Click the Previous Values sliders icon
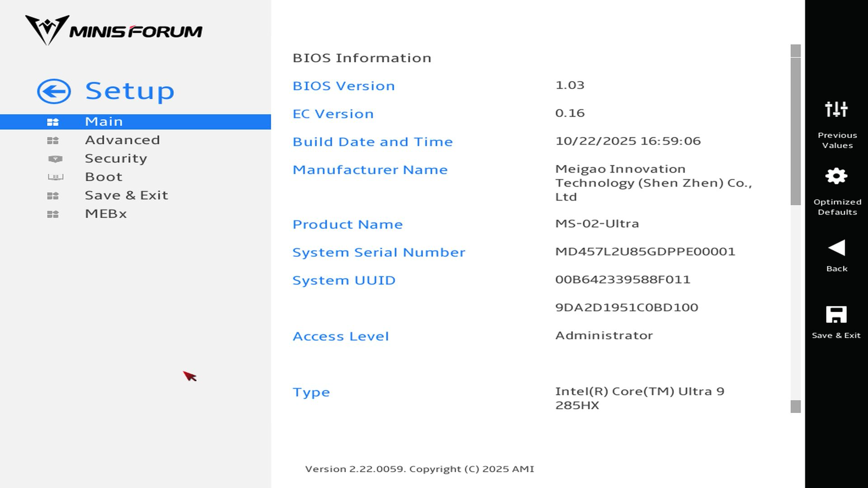The height and width of the screenshot is (488, 868). click(836, 109)
